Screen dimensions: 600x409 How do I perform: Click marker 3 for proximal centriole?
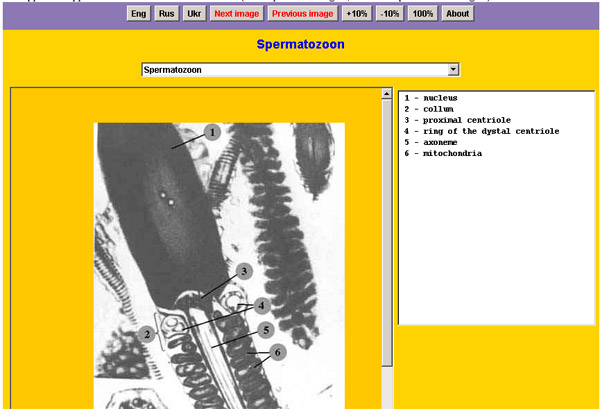(243, 270)
